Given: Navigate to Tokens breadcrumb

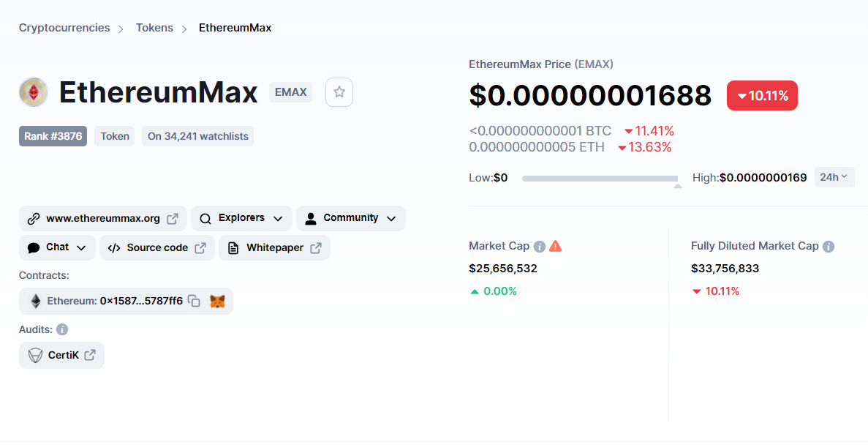Looking at the screenshot, I should coord(154,28).
